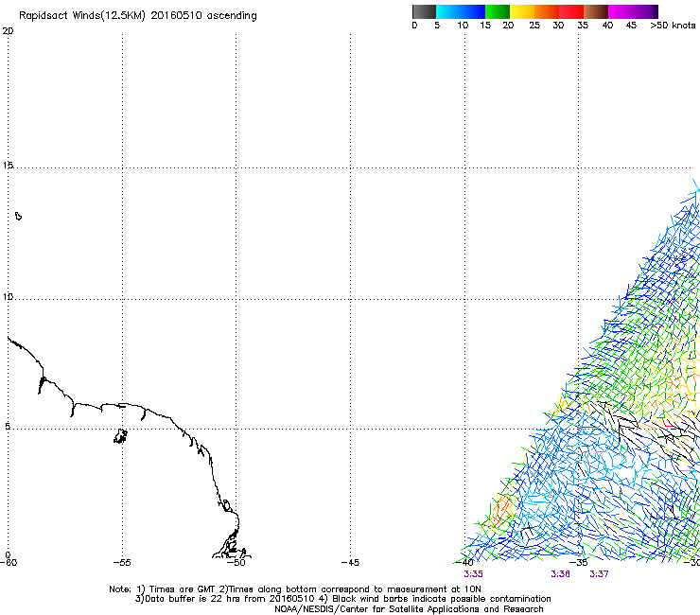Click the small island outline near 13N
Viewport: 700px width, 615px height.
(18, 216)
